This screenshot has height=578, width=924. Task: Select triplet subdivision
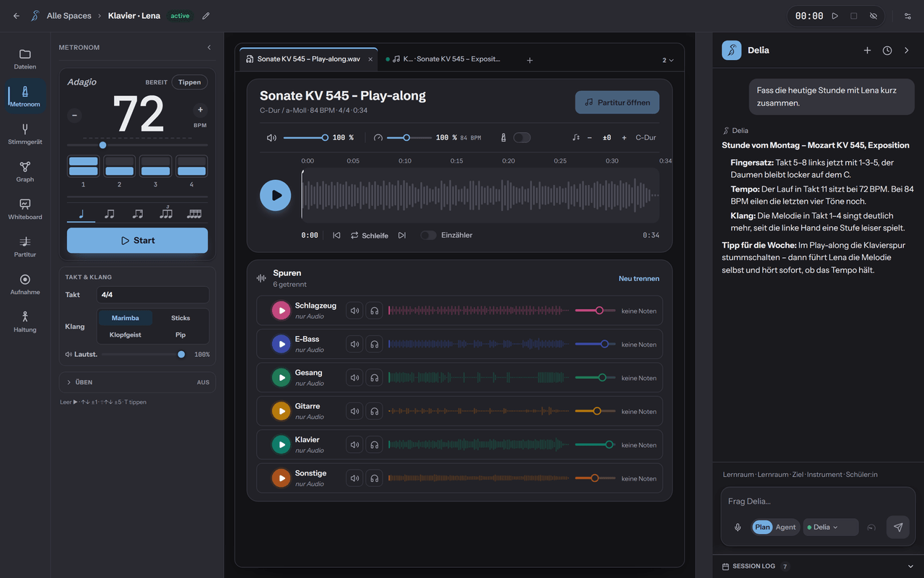[166, 214]
